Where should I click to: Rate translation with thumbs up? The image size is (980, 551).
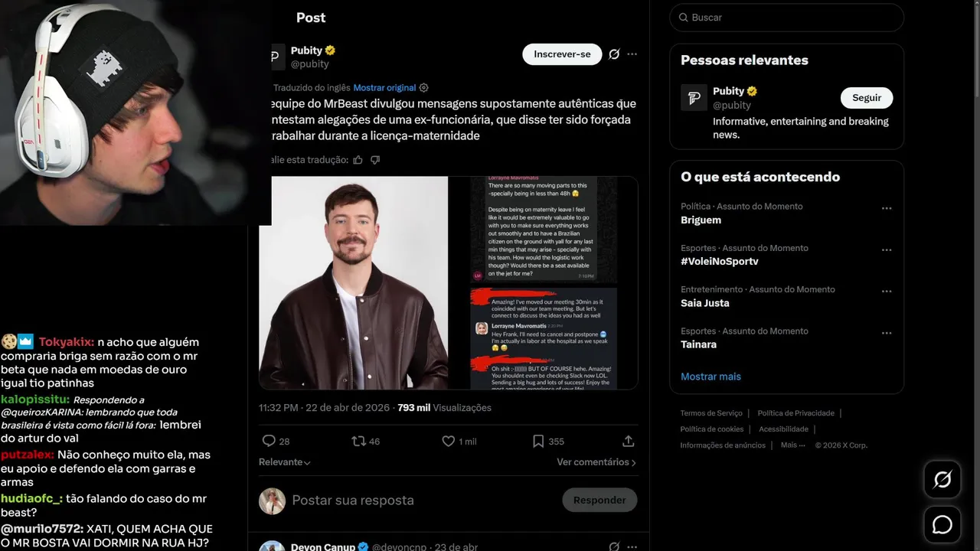point(358,160)
